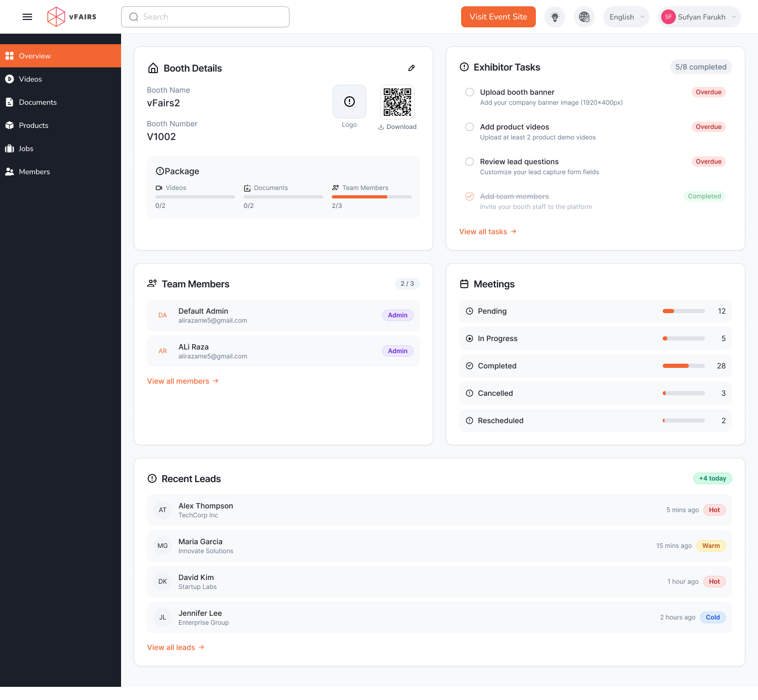Follow the View all leads link

point(176,647)
